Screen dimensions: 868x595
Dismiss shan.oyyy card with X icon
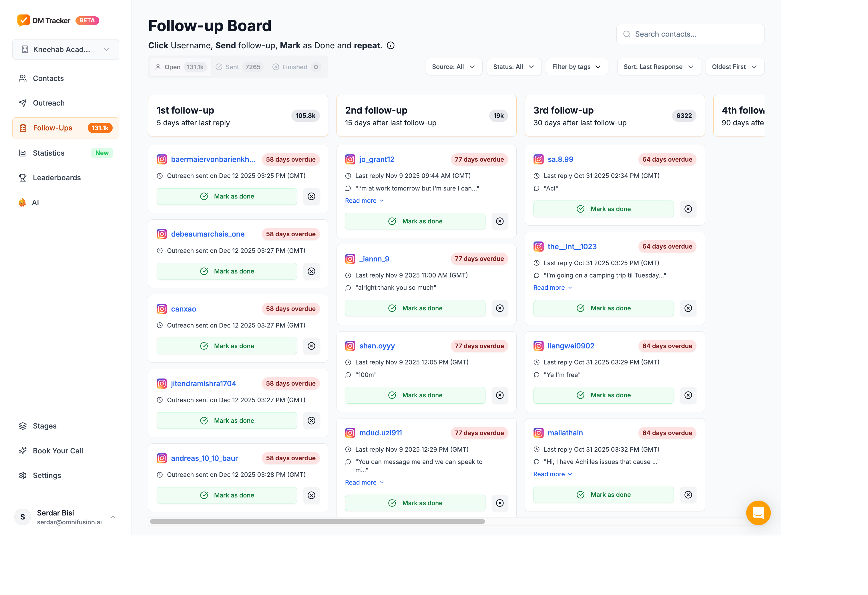pos(500,395)
